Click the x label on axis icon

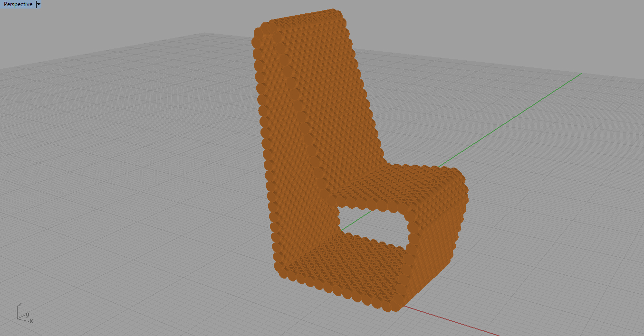(31, 321)
